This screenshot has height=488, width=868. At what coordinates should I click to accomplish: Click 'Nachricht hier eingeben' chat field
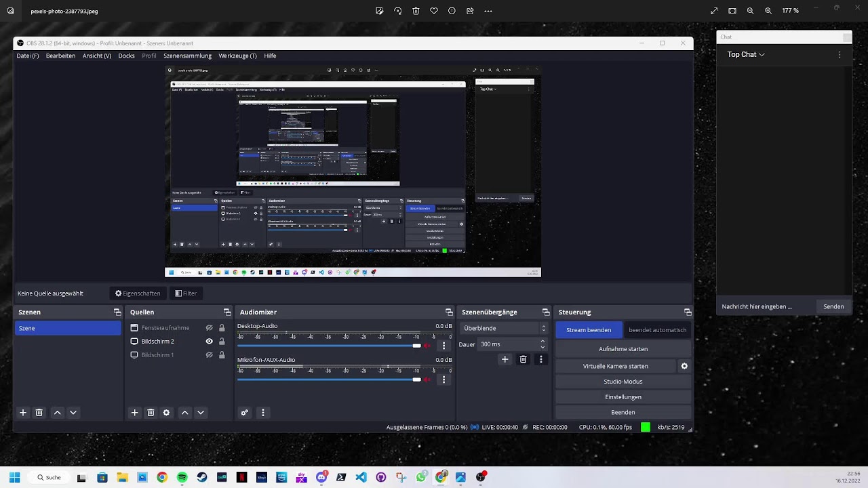point(766,306)
